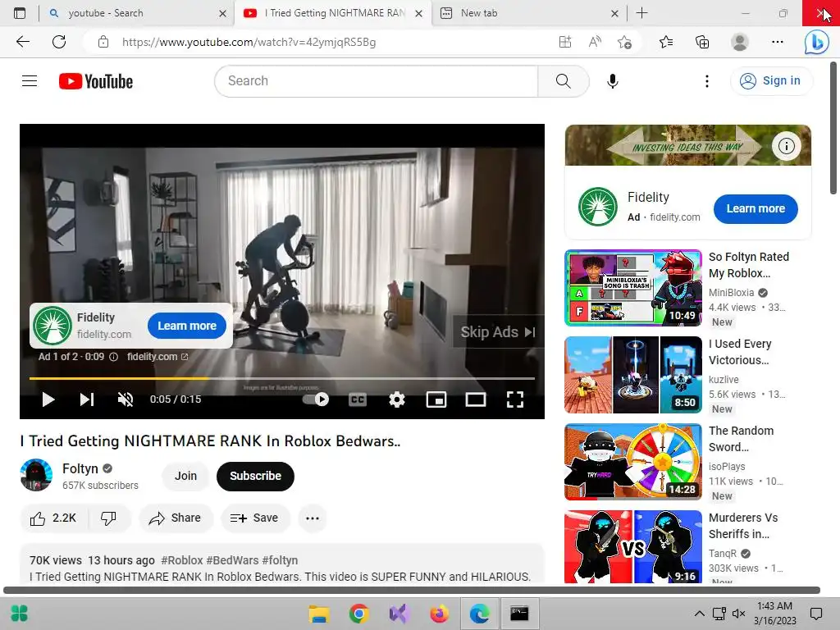
Task: Add this page to favorites
Action: [624, 42]
